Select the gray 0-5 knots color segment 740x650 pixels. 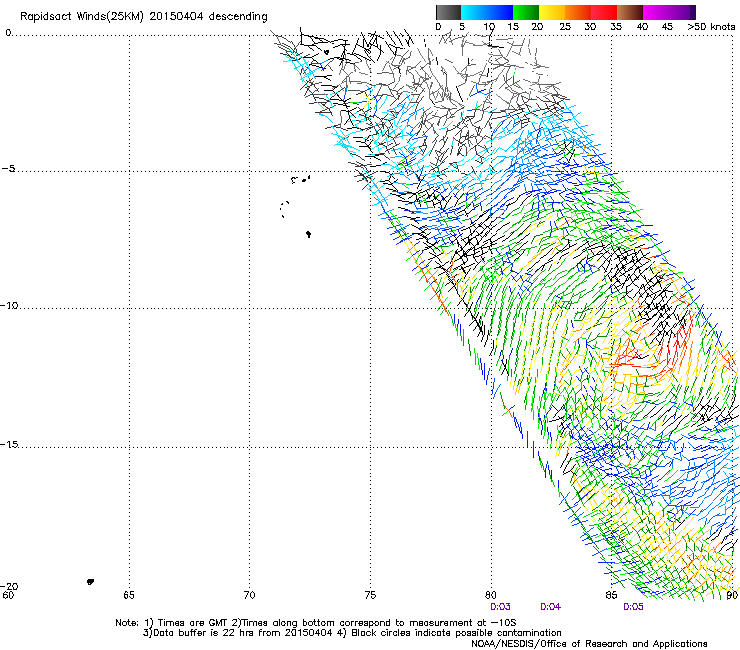point(448,12)
